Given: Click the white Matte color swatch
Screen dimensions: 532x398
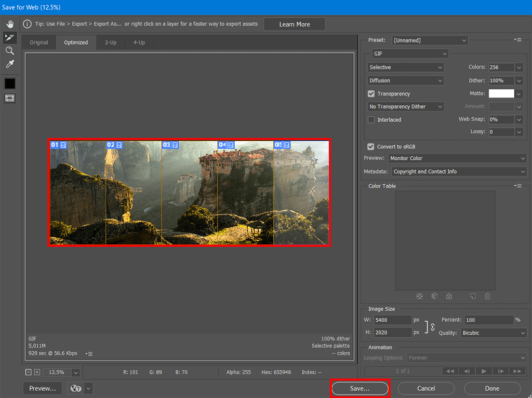Looking at the screenshot, I should click(501, 93).
